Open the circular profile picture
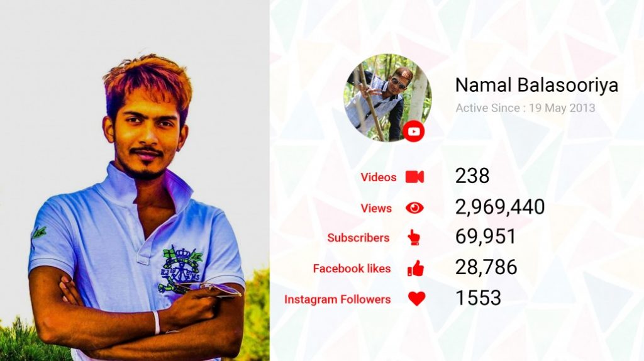 pyautogui.click(x=387, y=97)
